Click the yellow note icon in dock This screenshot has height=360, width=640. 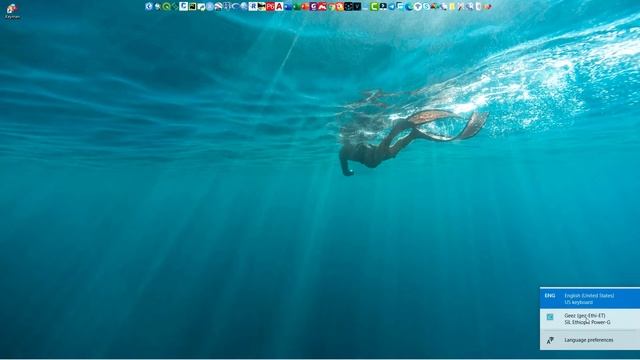[452, 6]
